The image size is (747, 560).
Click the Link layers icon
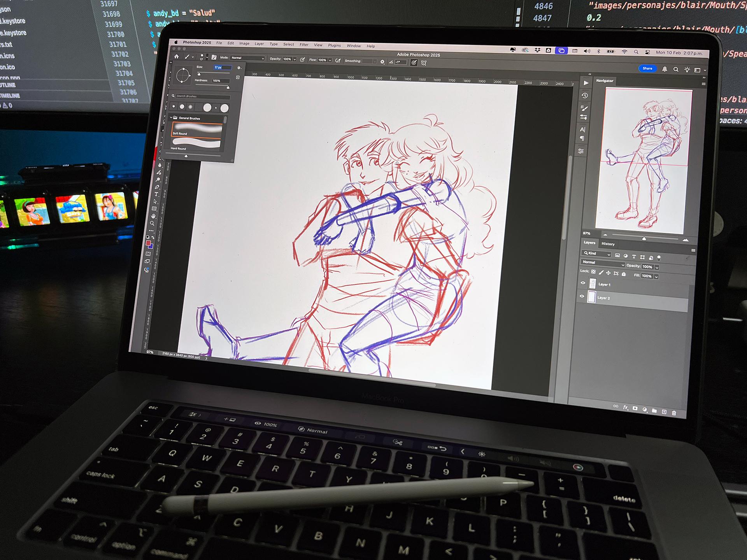pos(615,406)
